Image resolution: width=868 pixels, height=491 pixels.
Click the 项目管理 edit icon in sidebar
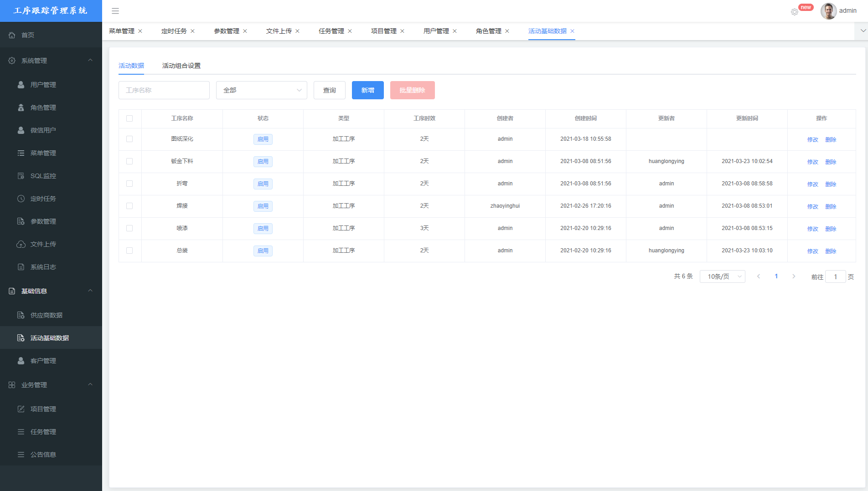coord(21,409)
